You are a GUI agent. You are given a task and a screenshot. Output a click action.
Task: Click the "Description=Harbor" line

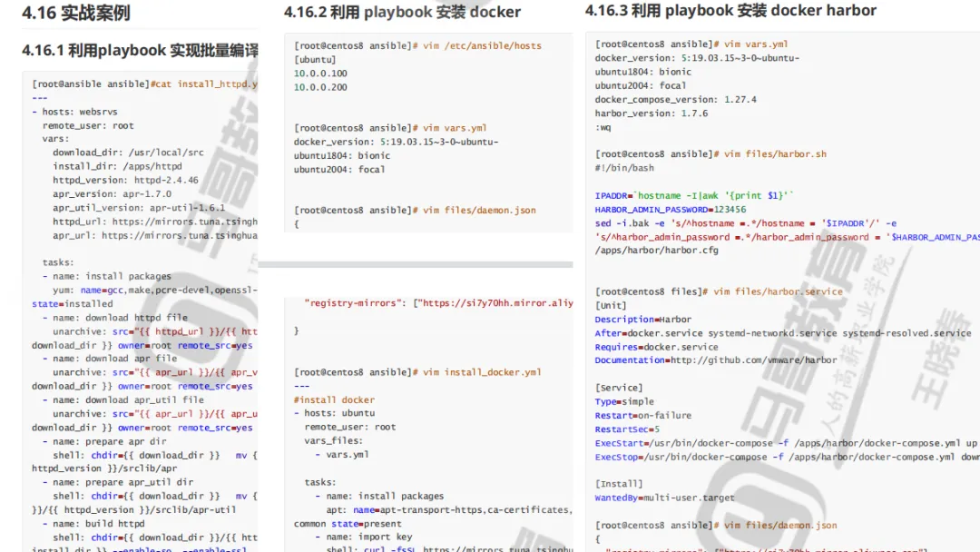pos(643,319)
